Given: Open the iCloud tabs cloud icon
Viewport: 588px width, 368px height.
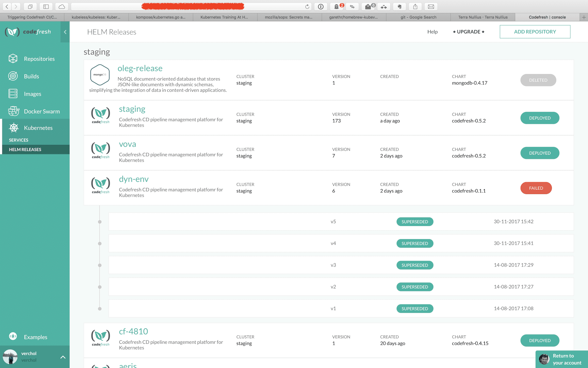Looking at the screenshot, I should (x=62, y=7).
